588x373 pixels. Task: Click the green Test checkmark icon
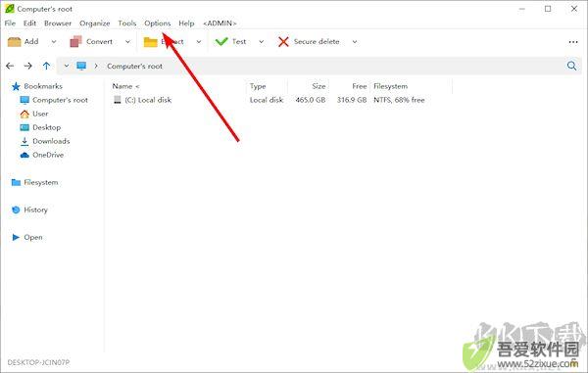point(221,41)
